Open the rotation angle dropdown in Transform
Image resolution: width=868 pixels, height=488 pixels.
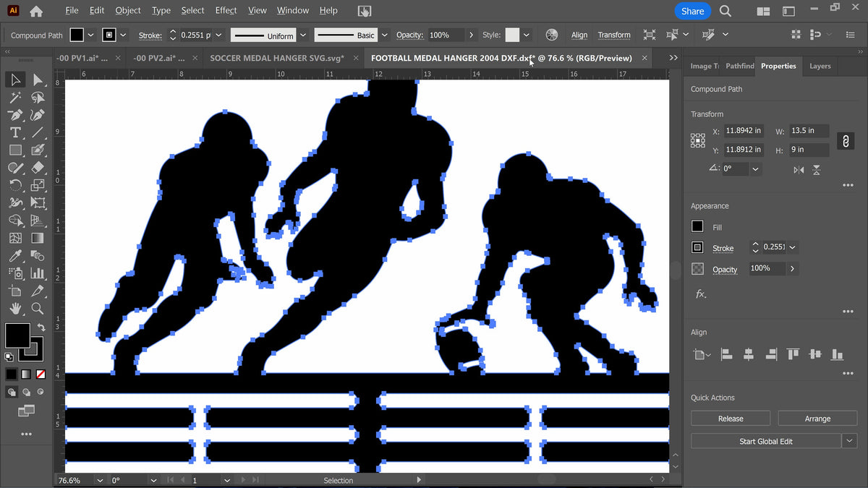coord(755,168)
